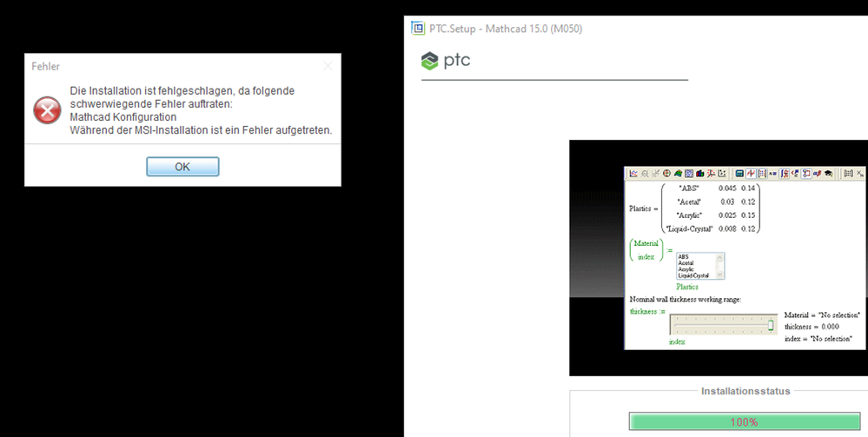Open the Symbolic graduation cap icon

(x=829, y=174)
